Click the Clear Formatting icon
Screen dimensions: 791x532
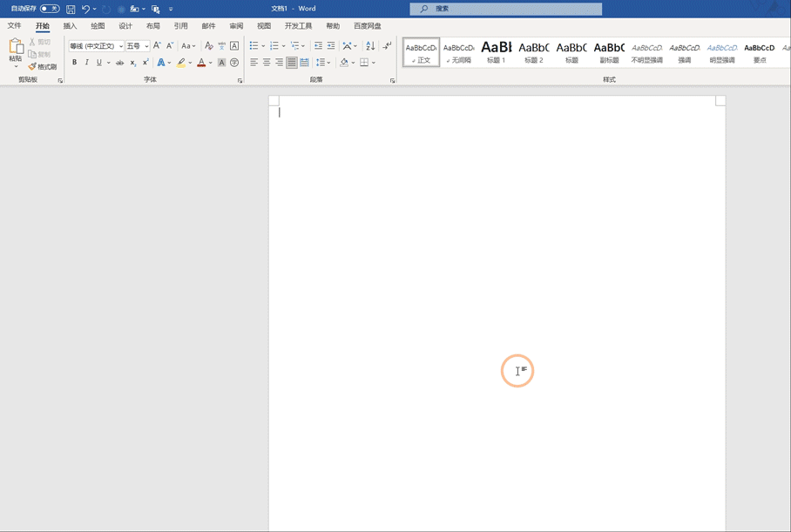coord(209,46)
